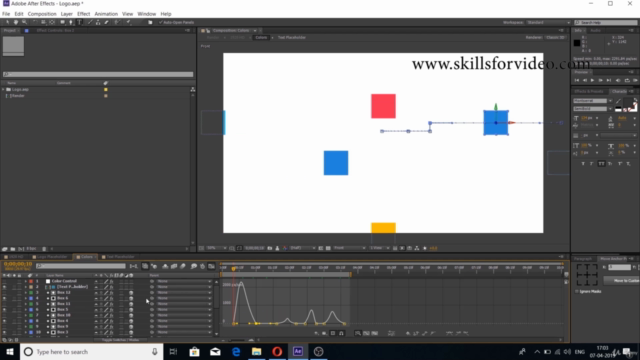This screenshot has height=360, width=640.
Task: Toggle loop option in Preview panel
Action: pos(627,80)
